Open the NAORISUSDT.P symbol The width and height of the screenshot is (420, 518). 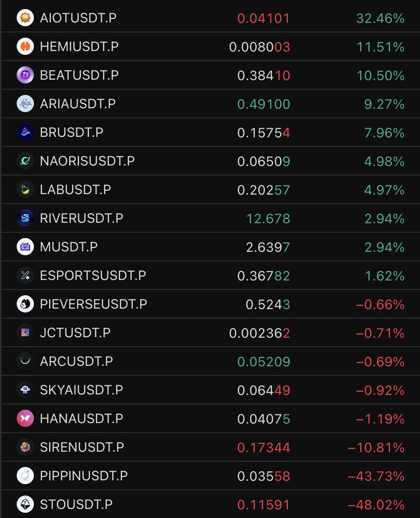[x=87, y=161]
